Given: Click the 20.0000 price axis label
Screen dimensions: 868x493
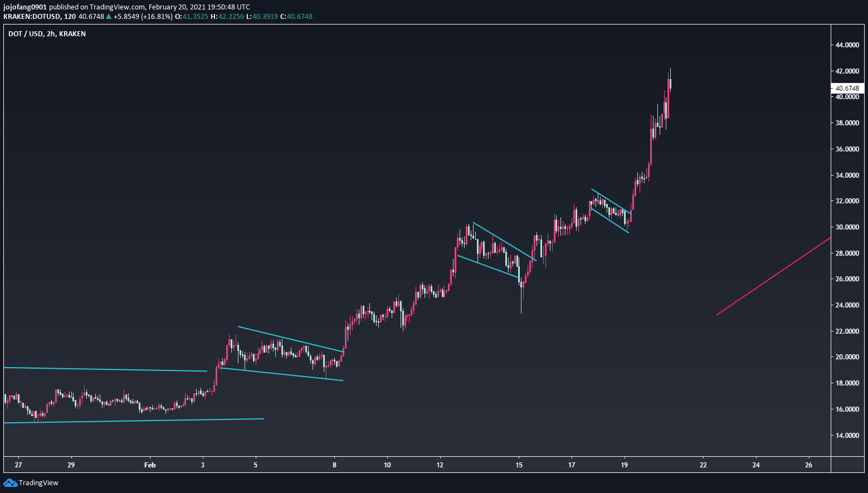Looking at the screenshot, I should 847,357.
